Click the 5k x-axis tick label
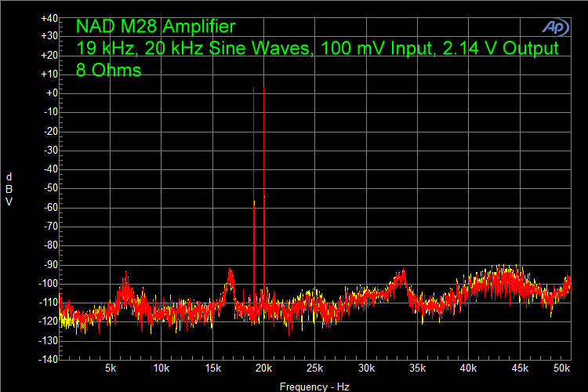Viewport: 588px width, 392px height. pos(111,368)
